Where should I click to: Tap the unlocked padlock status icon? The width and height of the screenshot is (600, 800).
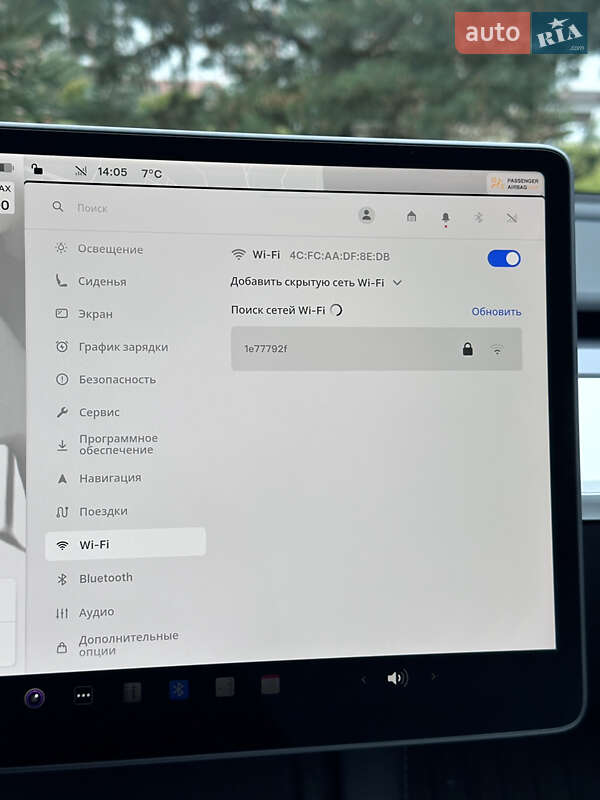point(37,168)
